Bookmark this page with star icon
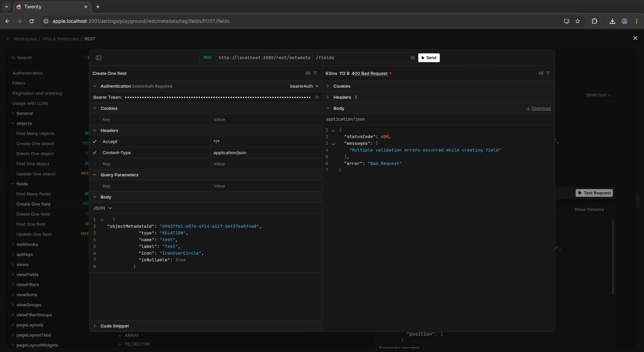The image size is (644, 352). click(578, 21)
